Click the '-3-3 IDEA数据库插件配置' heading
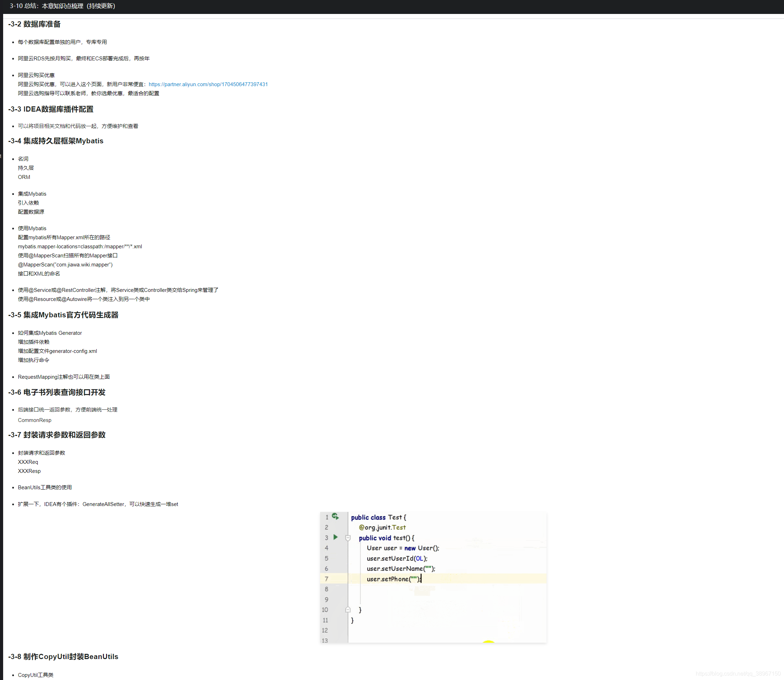The width and height of the screenshot is (784, 680). tap(51, 109)
